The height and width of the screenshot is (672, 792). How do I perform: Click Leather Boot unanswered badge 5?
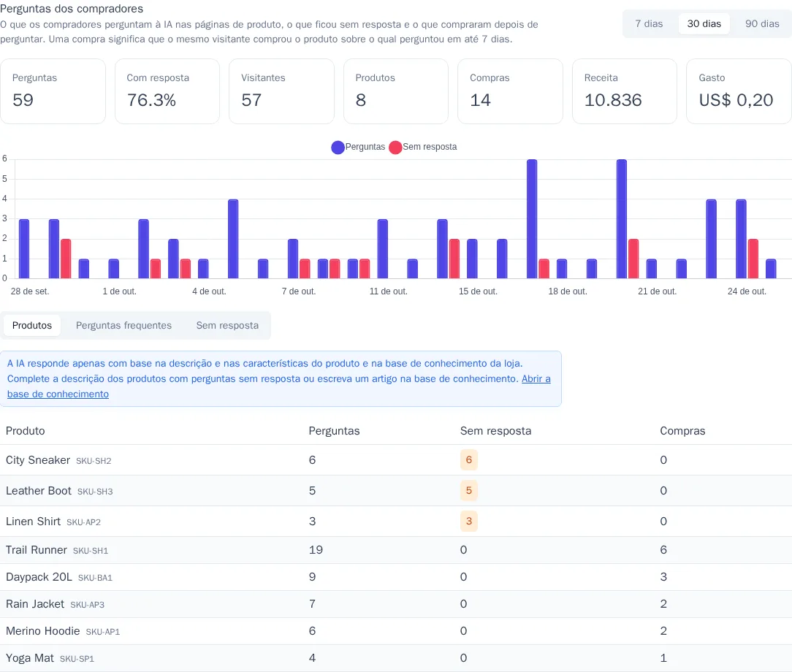(x=469, y=490)
